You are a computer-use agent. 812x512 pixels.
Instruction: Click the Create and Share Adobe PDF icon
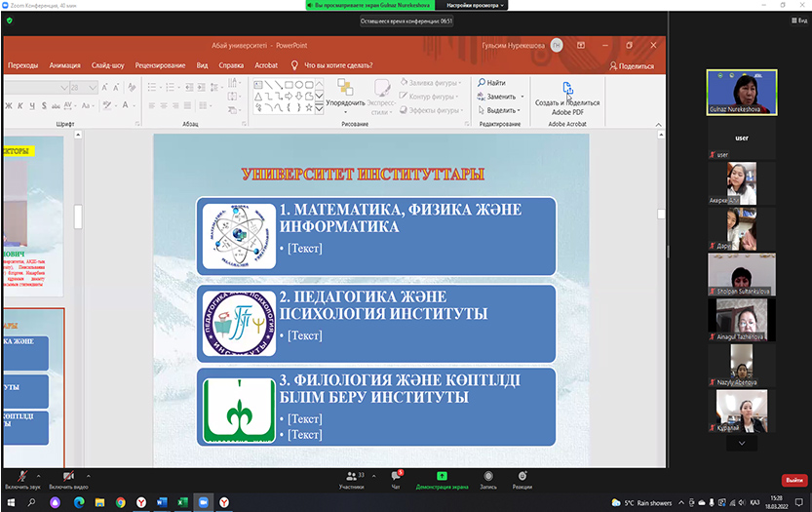(x=567, y=91)
